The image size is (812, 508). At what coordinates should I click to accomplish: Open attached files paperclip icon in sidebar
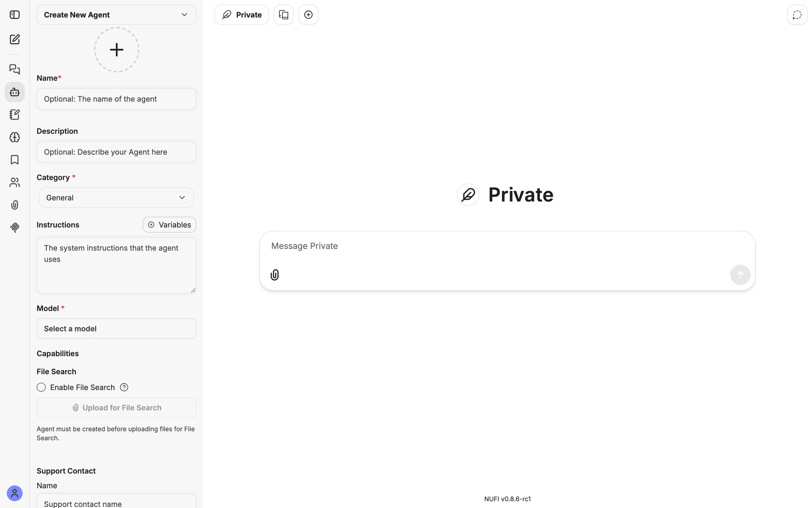pos(14,205)
